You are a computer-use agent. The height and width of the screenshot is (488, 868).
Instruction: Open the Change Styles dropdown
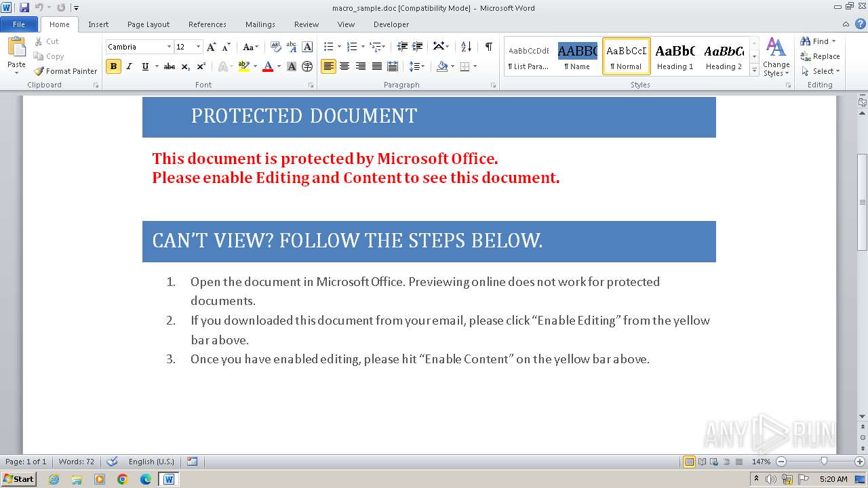click(776, 57)
